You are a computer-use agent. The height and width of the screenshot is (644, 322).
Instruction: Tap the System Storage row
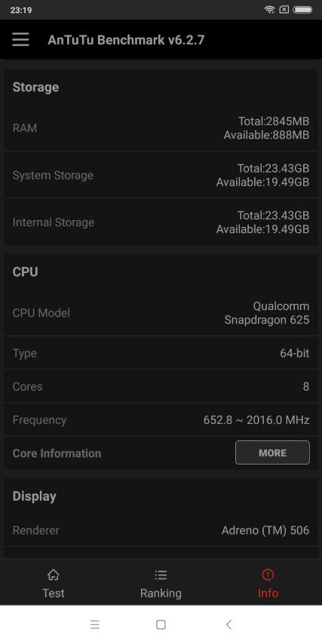tap(161, 175)
